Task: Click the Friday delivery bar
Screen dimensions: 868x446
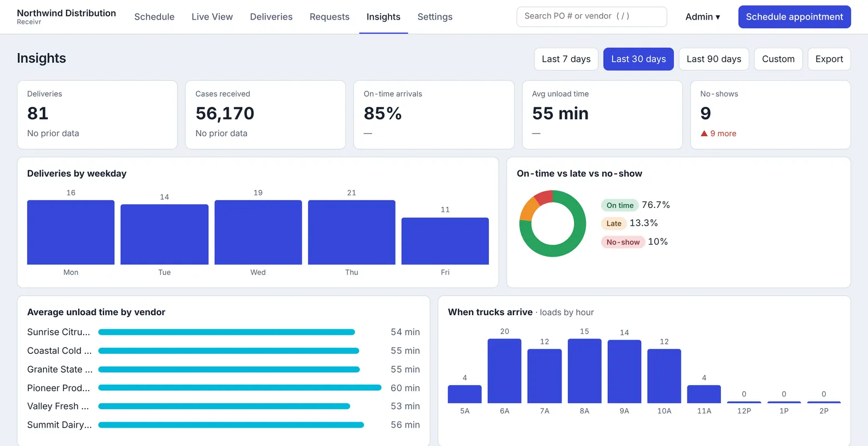Action: coord(445,241)
